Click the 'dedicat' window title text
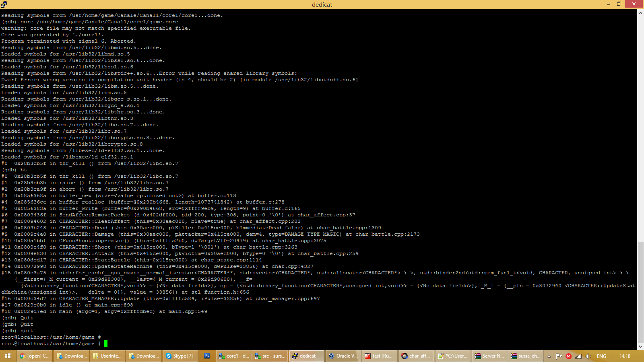The height and width of the screenshot is (362, 644). 322,5
